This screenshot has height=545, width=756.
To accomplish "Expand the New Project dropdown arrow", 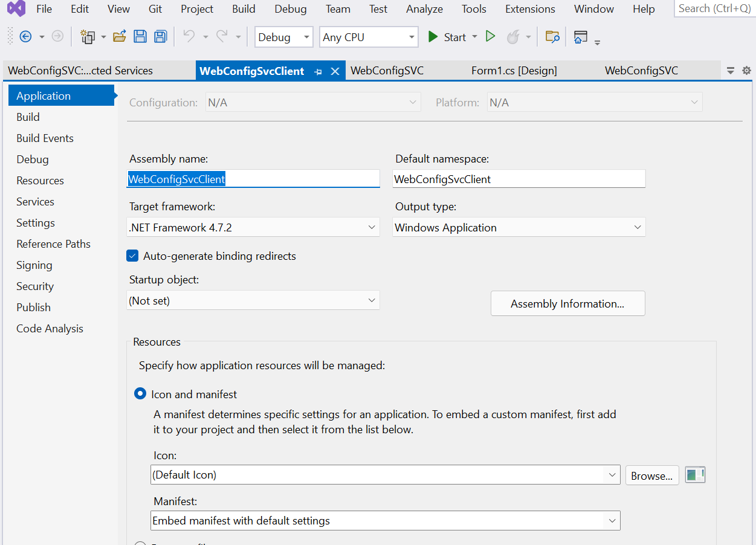I will tap(103, 37).
